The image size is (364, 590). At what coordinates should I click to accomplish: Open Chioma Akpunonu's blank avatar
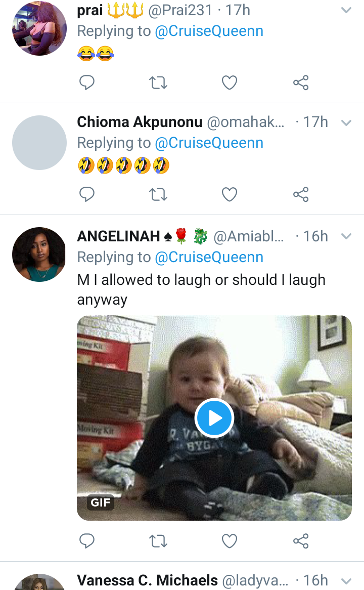[39, 143]
